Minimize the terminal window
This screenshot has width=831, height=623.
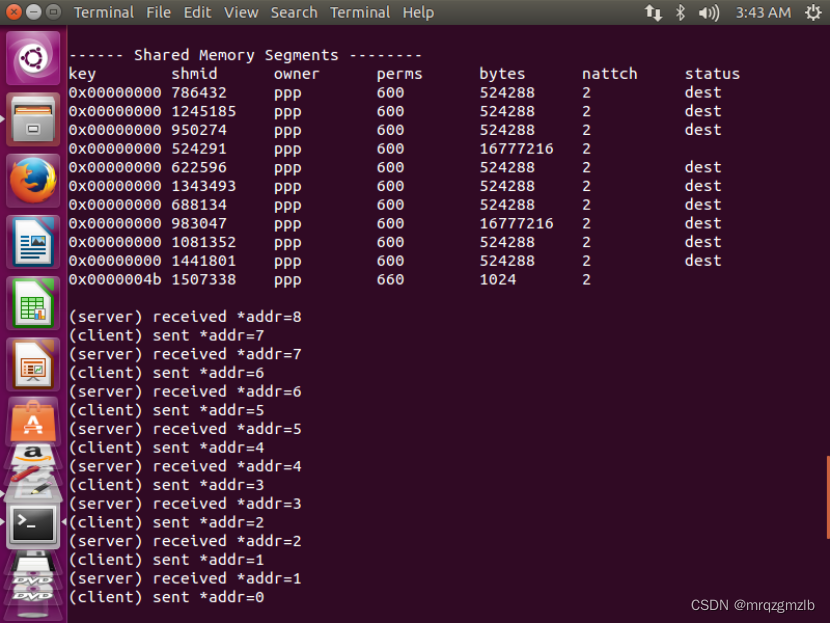point(33,12)
